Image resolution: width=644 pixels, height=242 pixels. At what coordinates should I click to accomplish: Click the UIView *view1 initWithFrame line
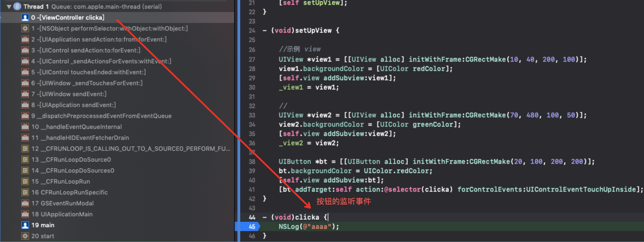coord(433,59)
